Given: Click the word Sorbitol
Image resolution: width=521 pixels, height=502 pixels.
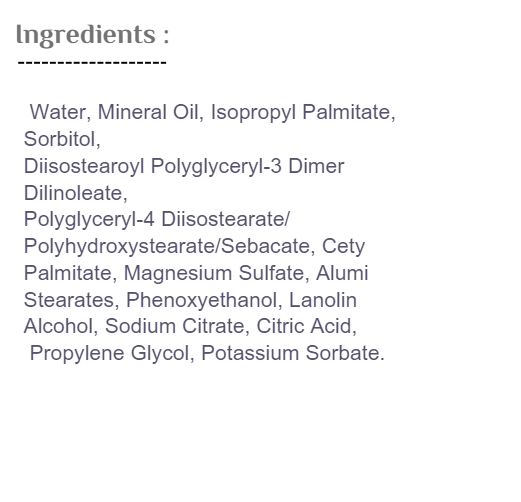Looking at the screenshot, I should [62, 139].
